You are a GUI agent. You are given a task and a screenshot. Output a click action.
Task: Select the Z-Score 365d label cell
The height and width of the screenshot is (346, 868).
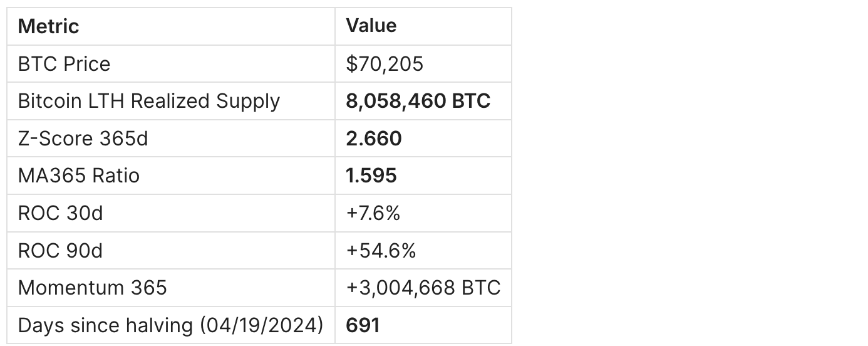pos(83,139)
